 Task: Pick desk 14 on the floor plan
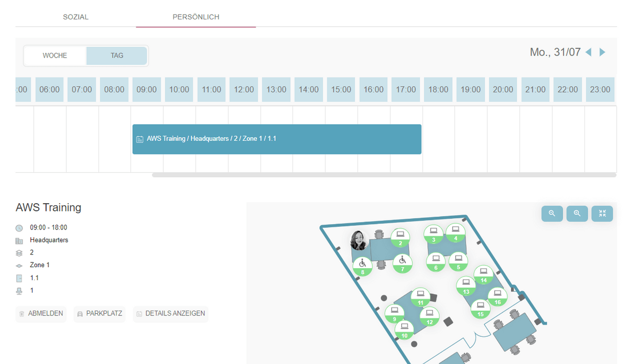tap(483, 274)
